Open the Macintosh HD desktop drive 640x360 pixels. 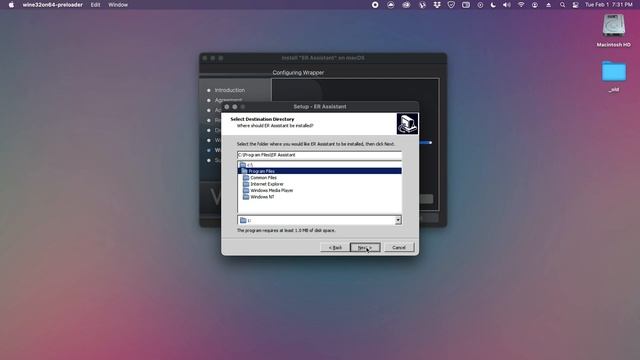click(x=613, y=31)
